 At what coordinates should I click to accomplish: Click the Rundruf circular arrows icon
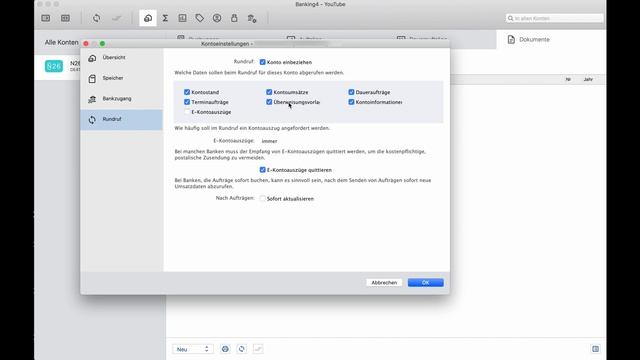click(x=92, y=120)
